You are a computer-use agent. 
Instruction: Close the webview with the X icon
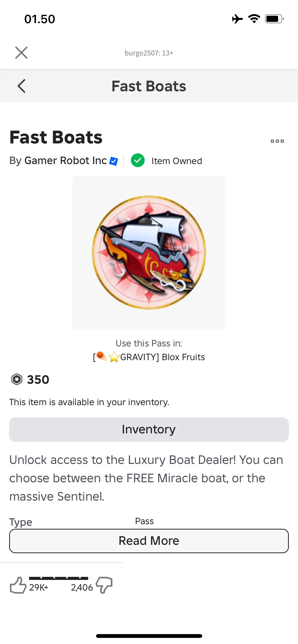tap(21, 53)
